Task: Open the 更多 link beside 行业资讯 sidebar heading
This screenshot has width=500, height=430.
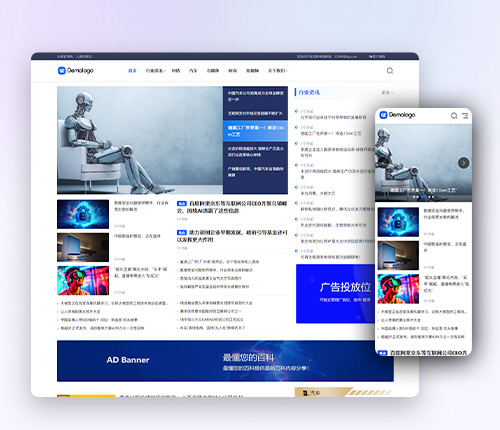Action: point(387,93)
